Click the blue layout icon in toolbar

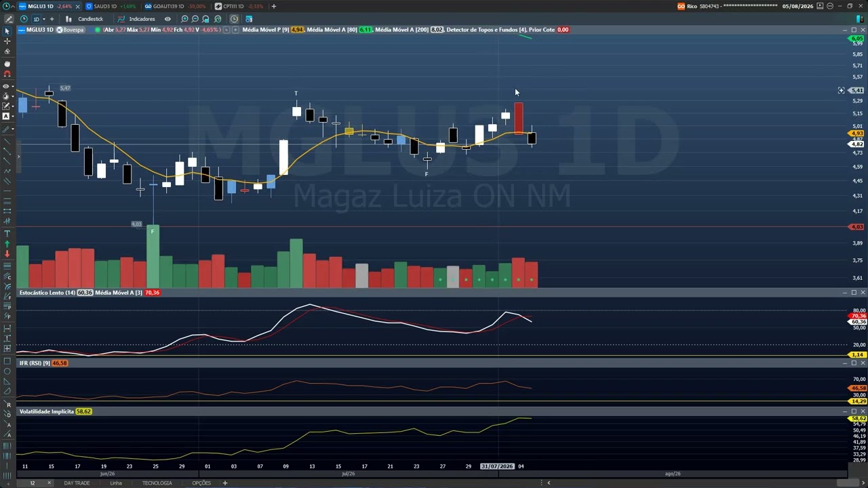click(249, 19)
